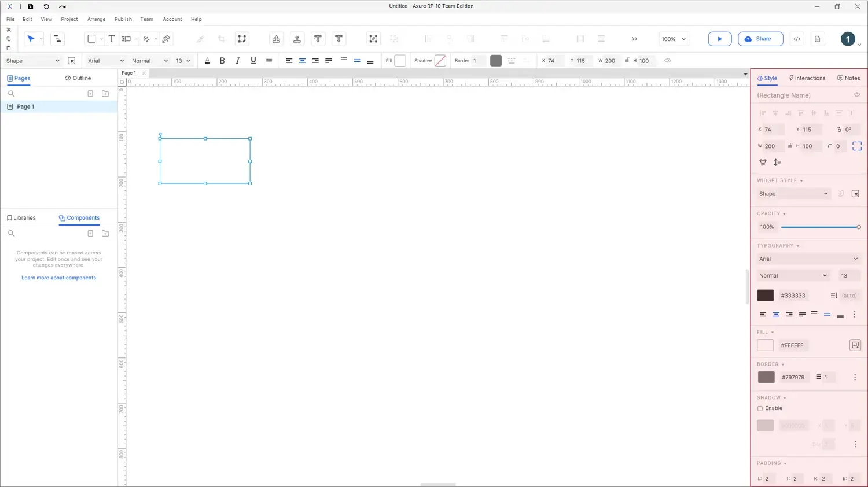Switch to the Interactions tab
868x487 pixels.
(x=807, y=78)
